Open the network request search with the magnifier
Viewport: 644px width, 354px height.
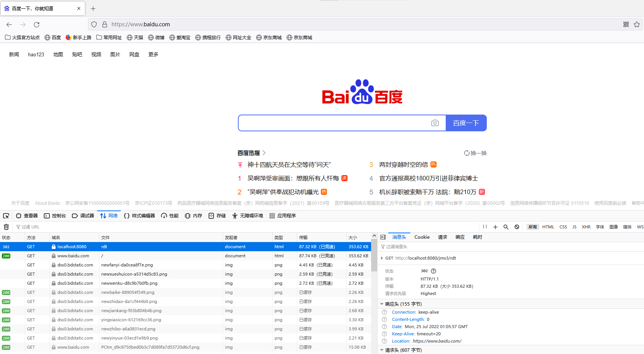506,226
